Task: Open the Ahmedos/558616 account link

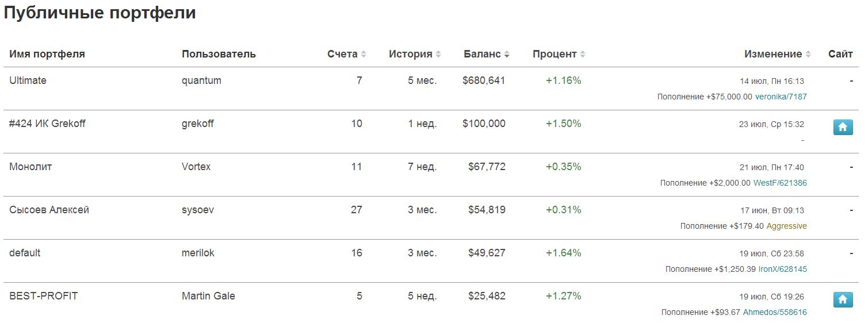Action: point(775,312)
